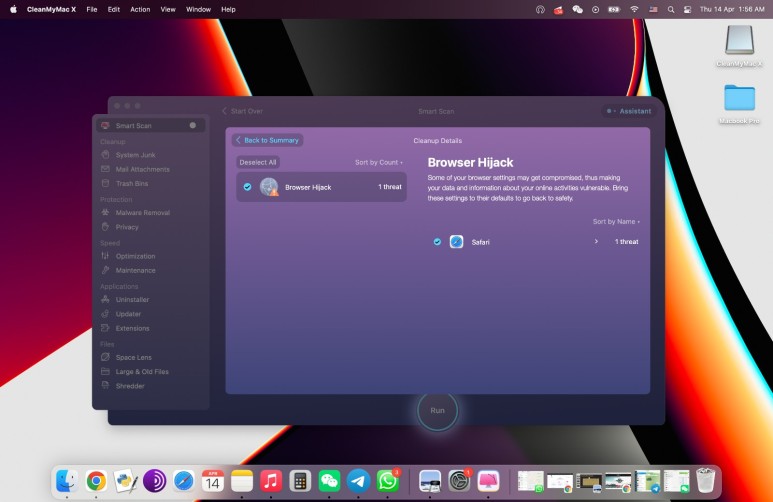
Task: Click Start Over in the title bar
Action: point(243,111)
